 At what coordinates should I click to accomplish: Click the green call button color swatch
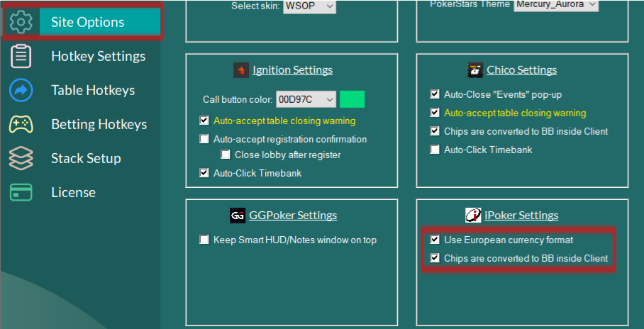(x=352, y=99)
